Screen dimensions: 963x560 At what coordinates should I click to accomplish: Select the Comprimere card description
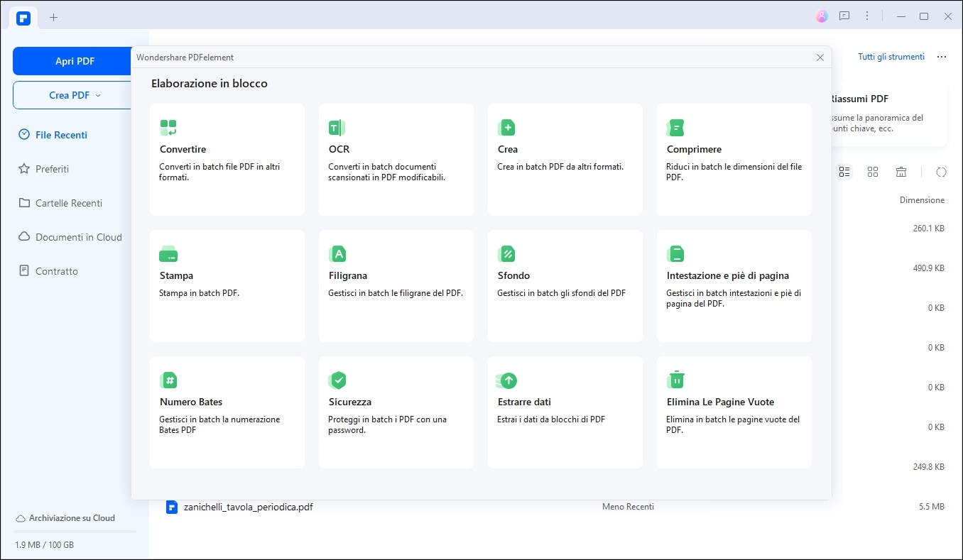(x=734, y=172)
